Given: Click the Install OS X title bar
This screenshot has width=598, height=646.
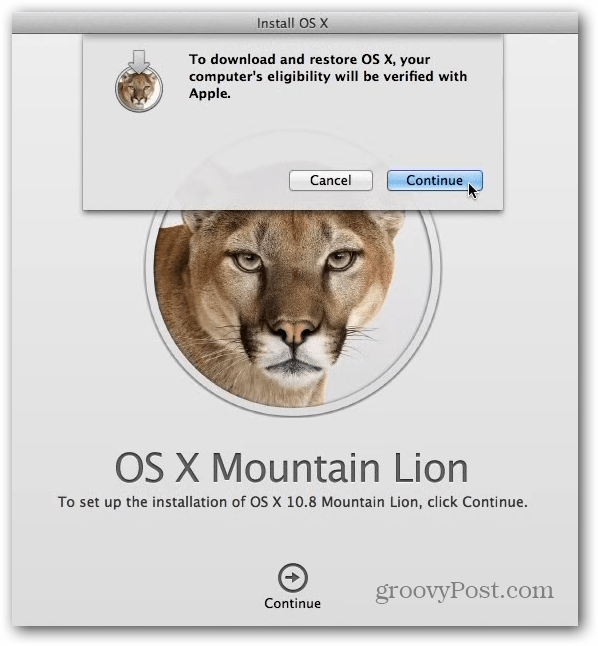Looking at the screenshot, I should click(293, 23).
